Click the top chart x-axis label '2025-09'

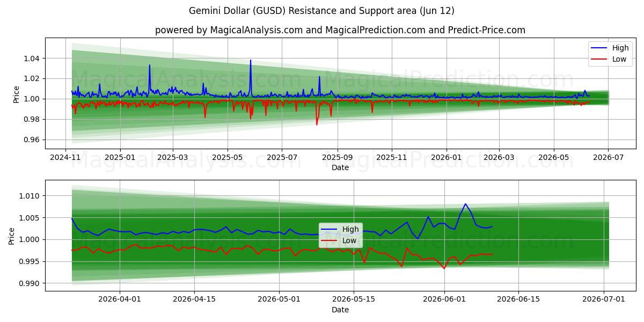[338, 158]
